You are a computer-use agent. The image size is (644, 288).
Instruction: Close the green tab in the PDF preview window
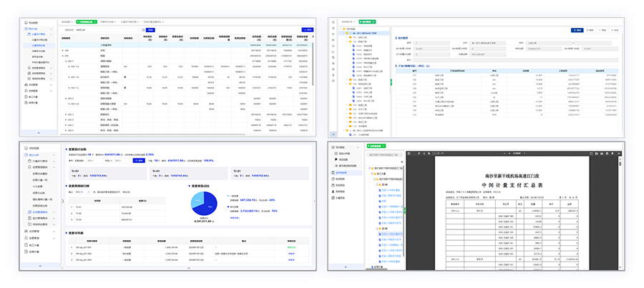[x=384, y=146]
